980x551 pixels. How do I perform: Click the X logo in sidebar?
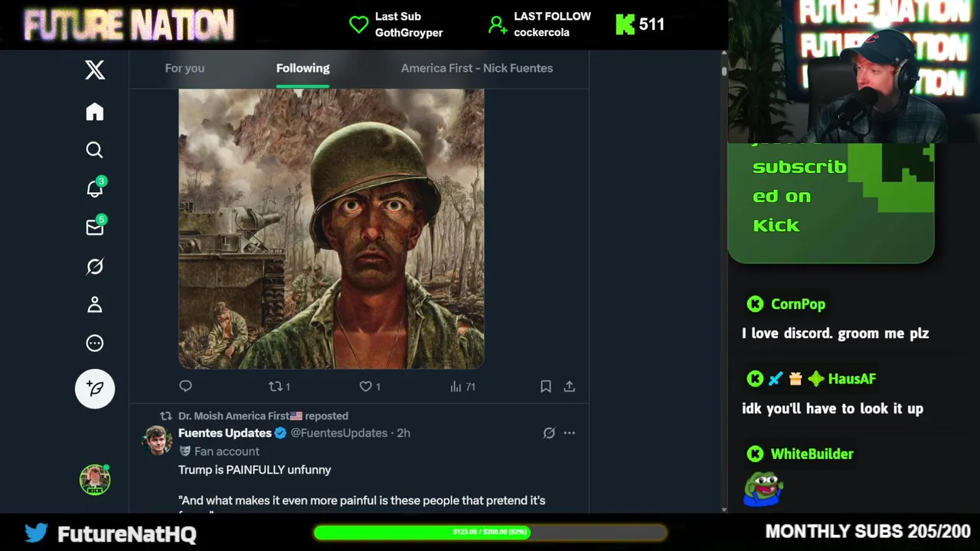[95, 70]
